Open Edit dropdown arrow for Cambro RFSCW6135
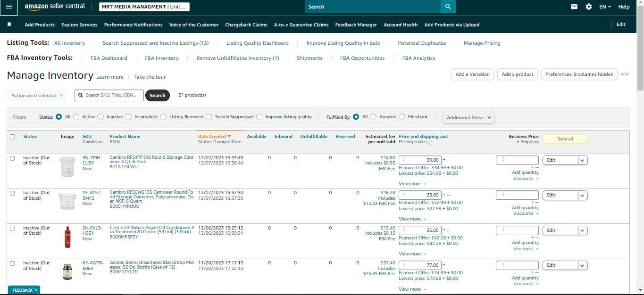 point(583,195)
